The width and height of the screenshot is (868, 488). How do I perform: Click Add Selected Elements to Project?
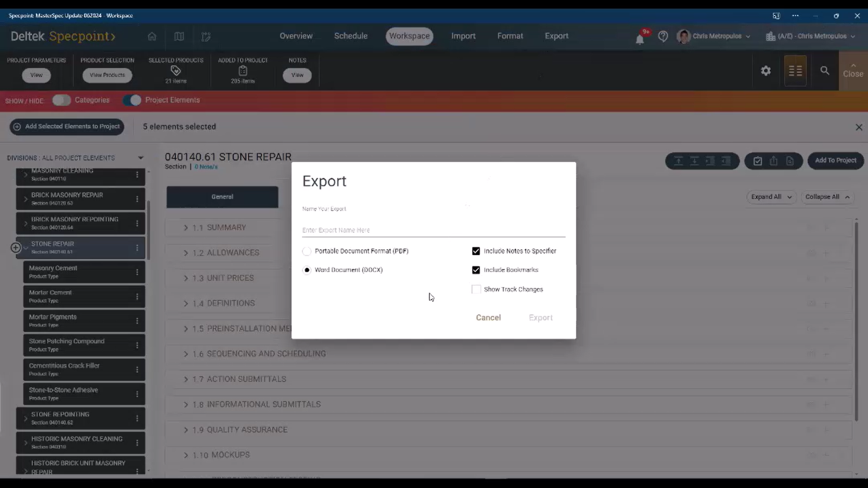click(x=67, y=127)
